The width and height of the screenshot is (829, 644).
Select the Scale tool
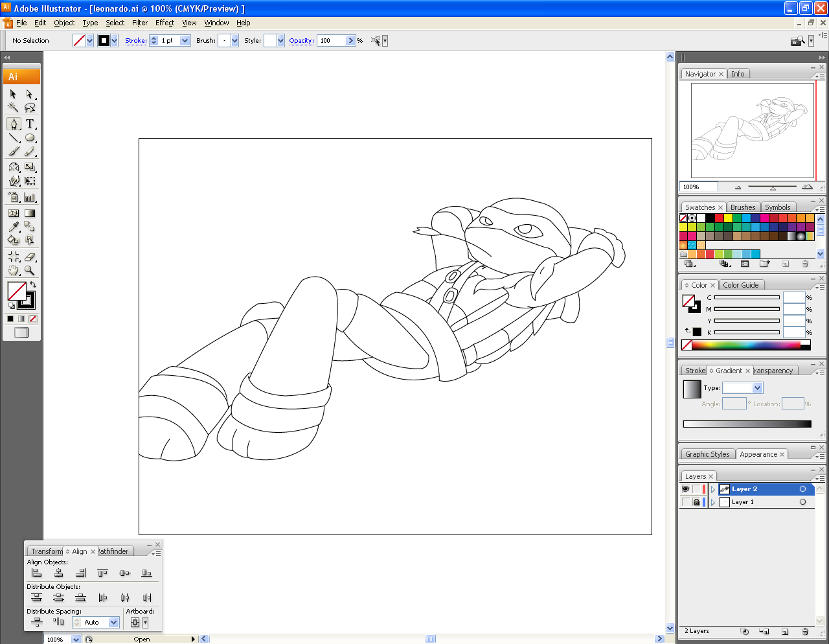pyautogui.click(x=29, y=167)
